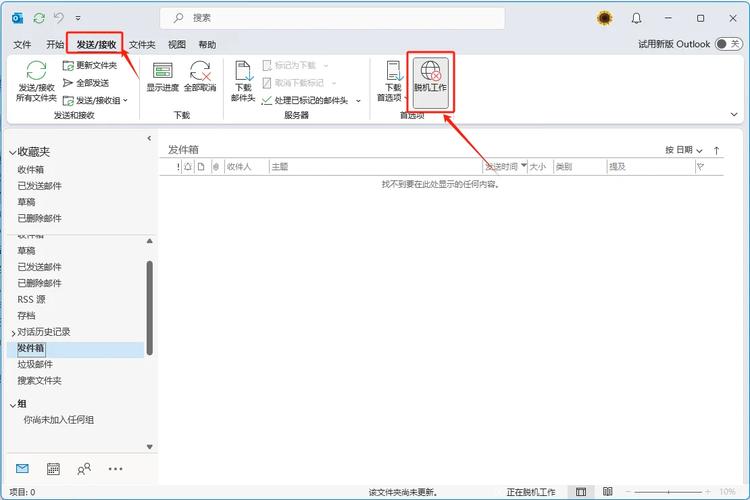Switch to Mail view icon

pos(22,469)
